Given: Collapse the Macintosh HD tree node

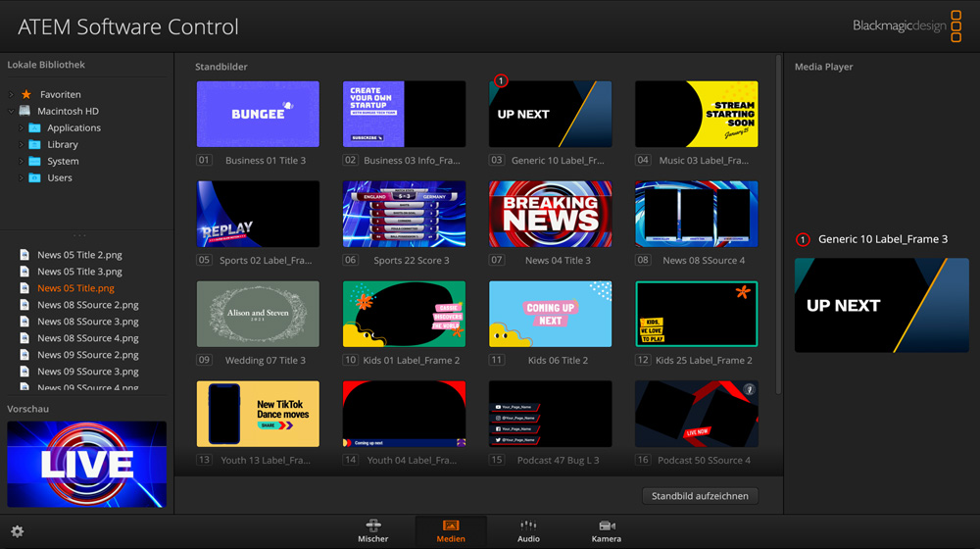Looking at the screenshot, I should [11, 111].
